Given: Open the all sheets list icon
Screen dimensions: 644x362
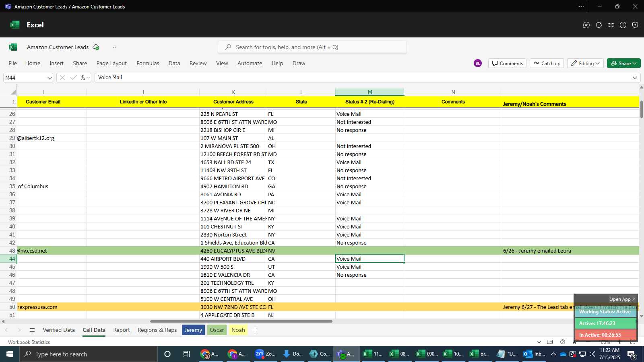Looking at the screenshot, I should coord(32,330).
